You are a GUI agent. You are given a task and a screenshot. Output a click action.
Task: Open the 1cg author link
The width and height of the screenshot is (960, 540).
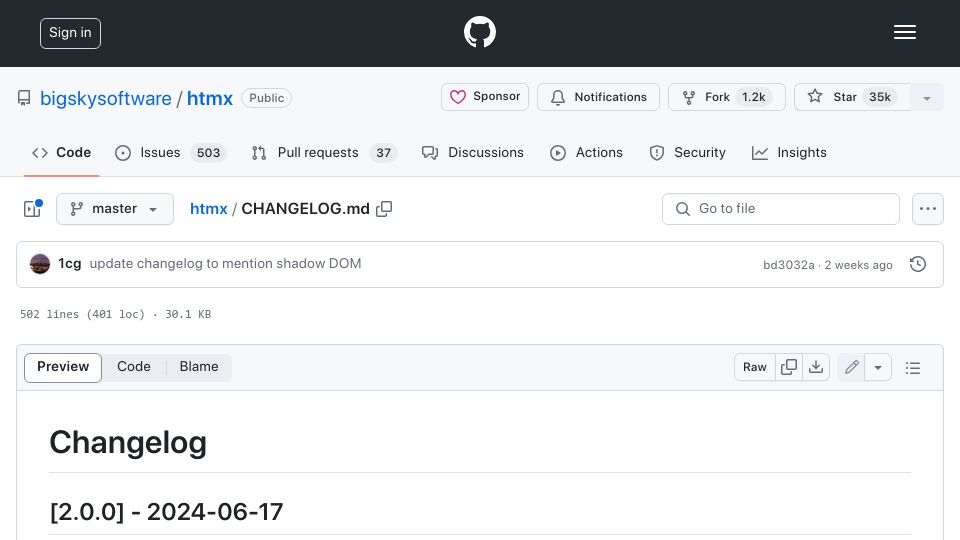69,263
